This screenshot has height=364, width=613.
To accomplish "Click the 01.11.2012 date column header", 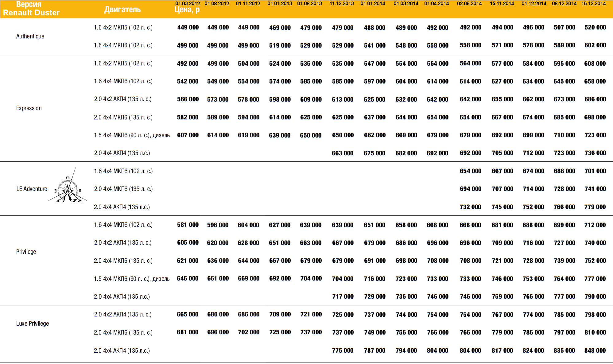I will 248,3.
